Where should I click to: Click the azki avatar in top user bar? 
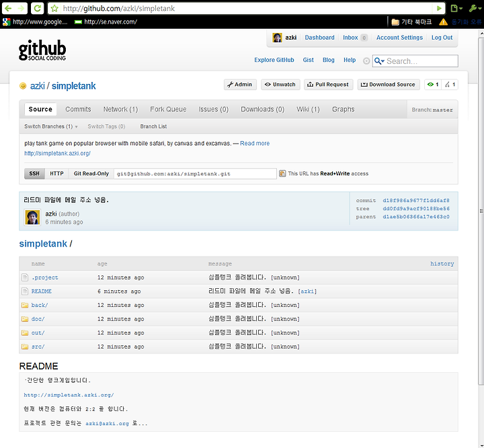tap(277, 38)
